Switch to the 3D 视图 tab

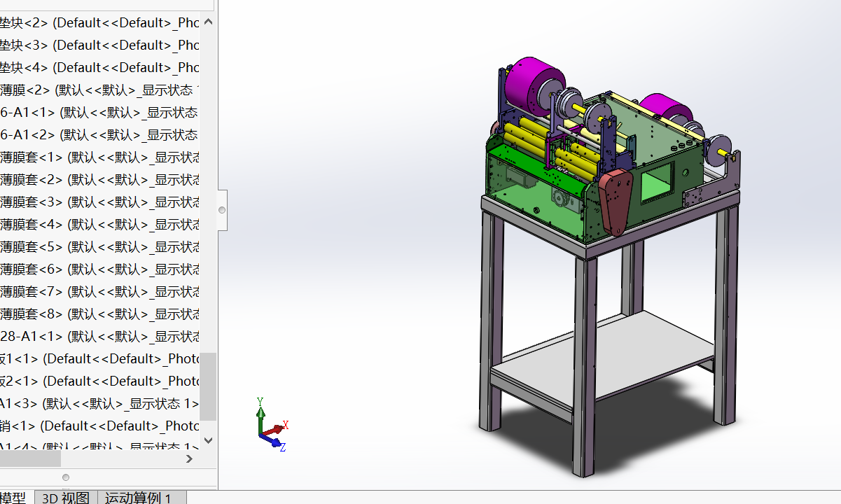click(66, 498)
